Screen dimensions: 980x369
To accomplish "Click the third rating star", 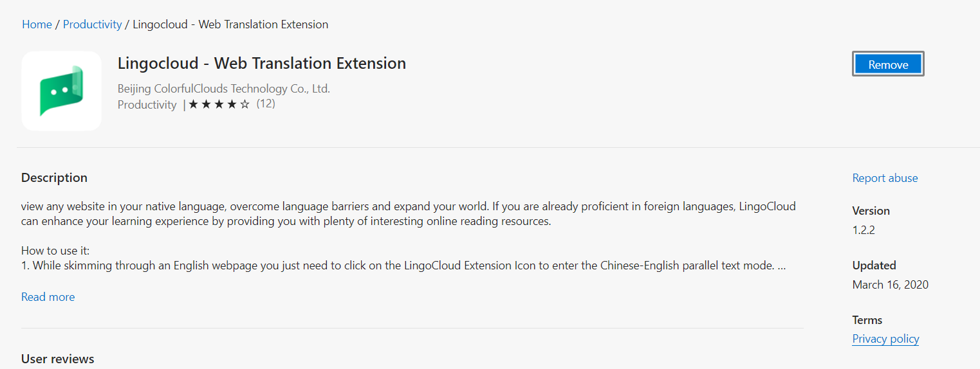I will point(219,104).
